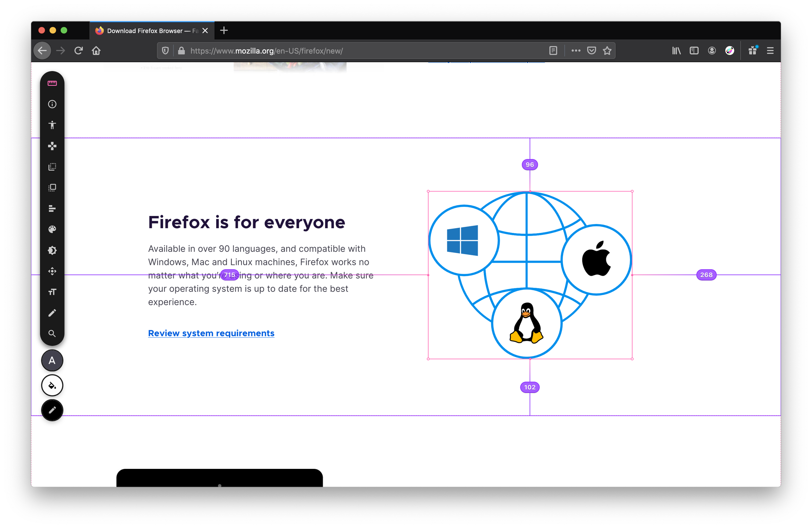
Task: Select the Edit text pencil tool
Action: point(52,313)
